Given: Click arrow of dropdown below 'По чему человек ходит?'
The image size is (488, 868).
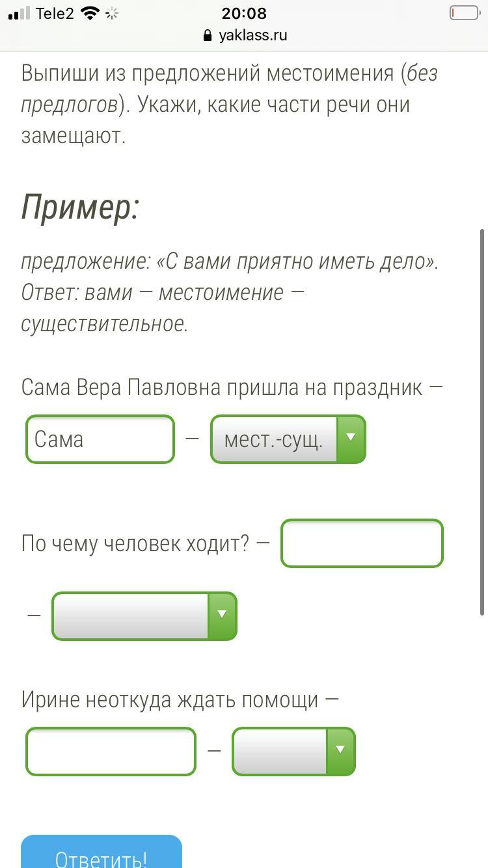Looking at the screenshot, I should (222, 616).
